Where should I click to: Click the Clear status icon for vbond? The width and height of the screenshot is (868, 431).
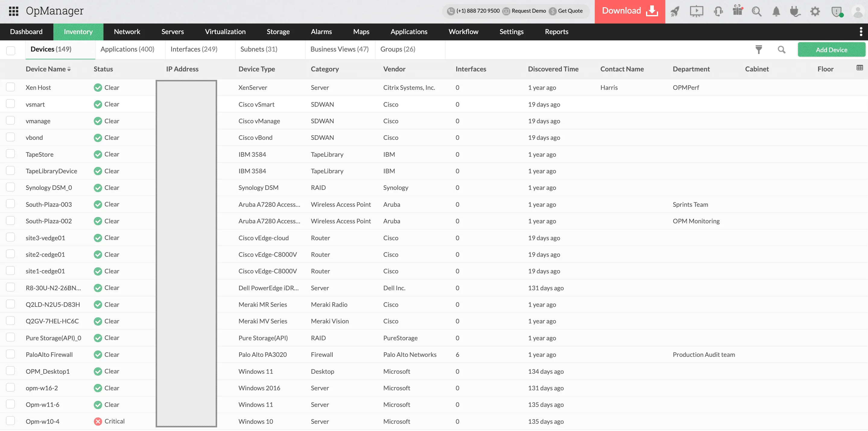point(98,138)
